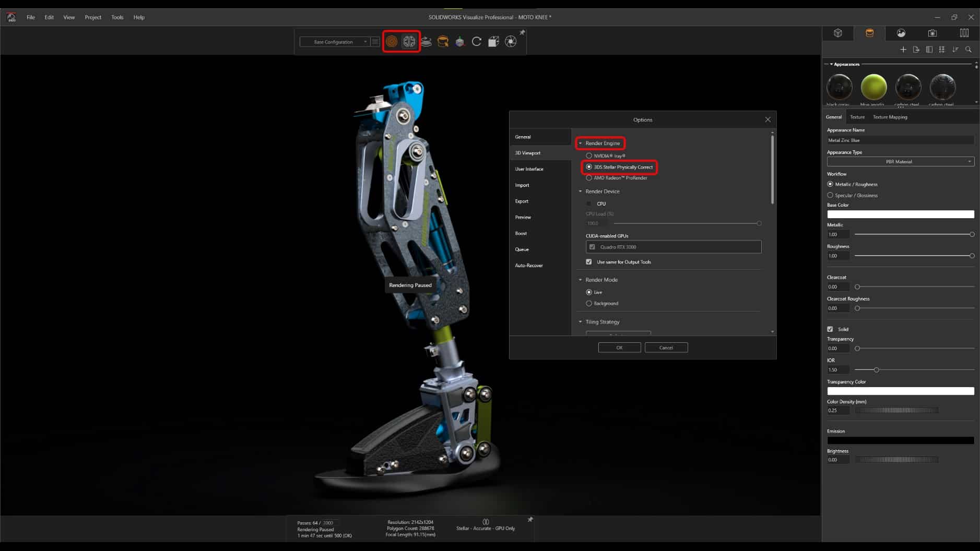Switch to the Texture Mapping tab
The height and width of the screenshot is (551, 980).
[890, 117]
